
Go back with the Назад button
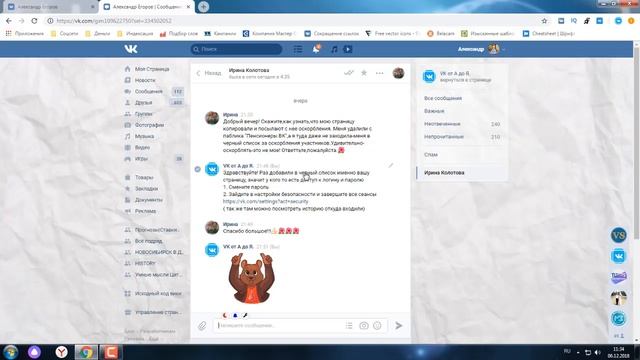(x=209, y=73)
